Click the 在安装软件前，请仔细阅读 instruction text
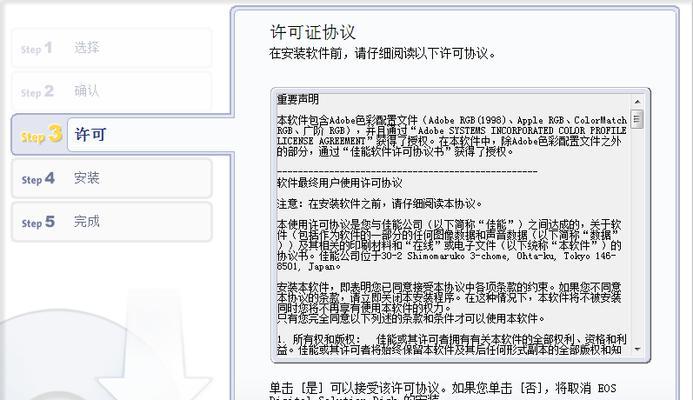Screen dimensions: 693x400 pos(382,54)
